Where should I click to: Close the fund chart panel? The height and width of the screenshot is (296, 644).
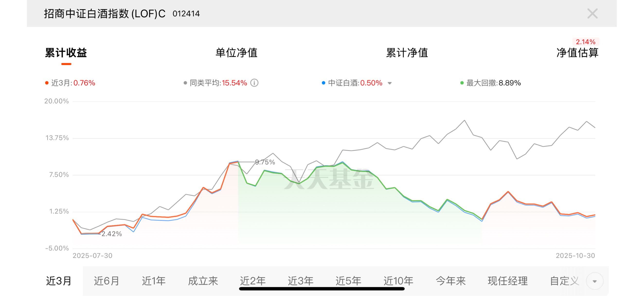click(x=592, y=14)
